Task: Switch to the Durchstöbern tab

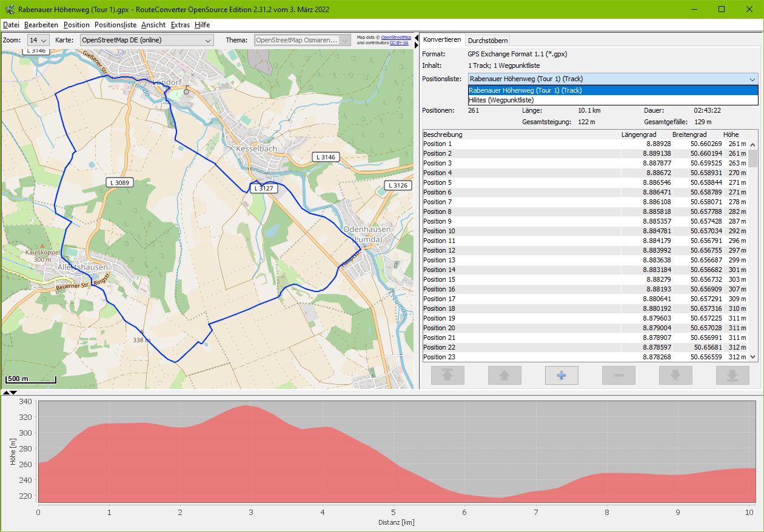Action: tap(488, 40)
